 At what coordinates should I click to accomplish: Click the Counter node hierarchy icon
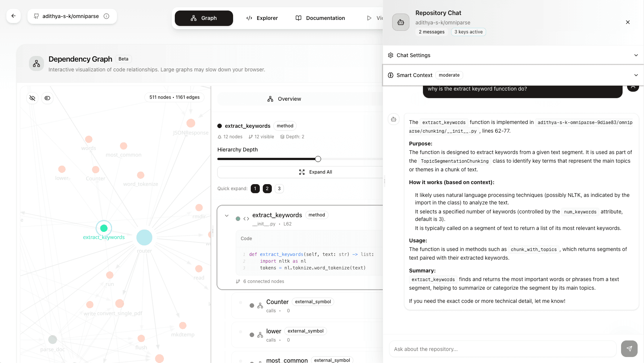pos(260,306)
